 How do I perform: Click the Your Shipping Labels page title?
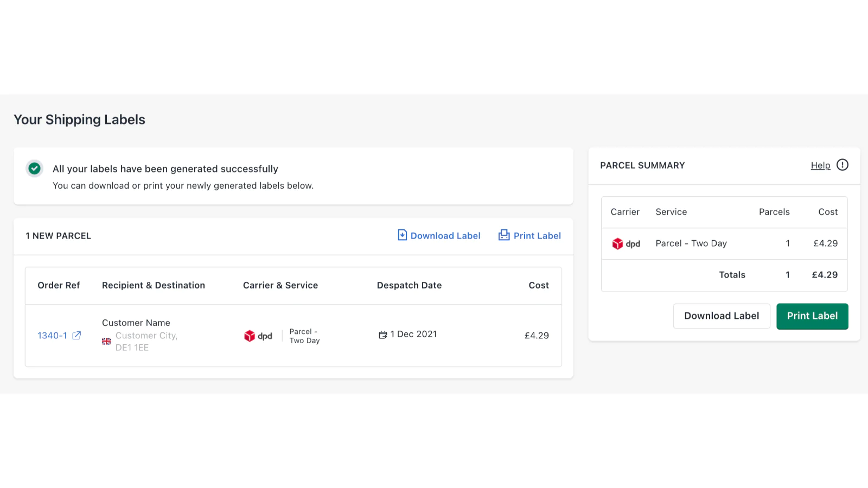tap(79, 120)
